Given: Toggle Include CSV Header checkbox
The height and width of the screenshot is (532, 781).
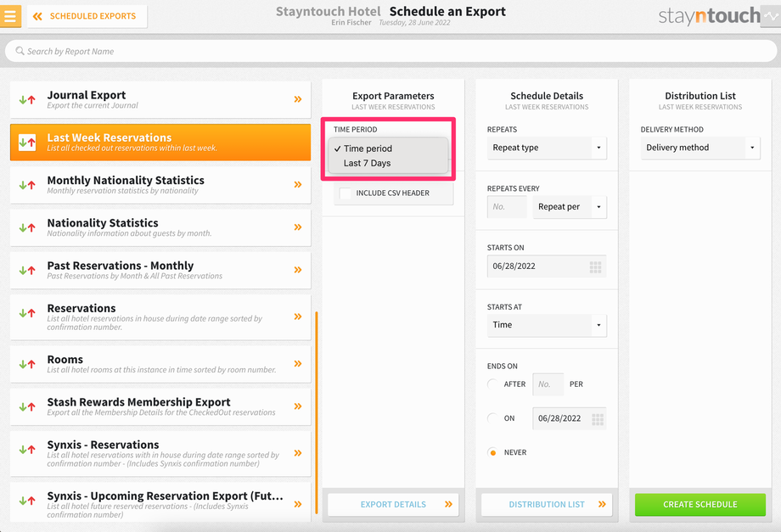Looking at the screenshot, I should click(346, 193).
